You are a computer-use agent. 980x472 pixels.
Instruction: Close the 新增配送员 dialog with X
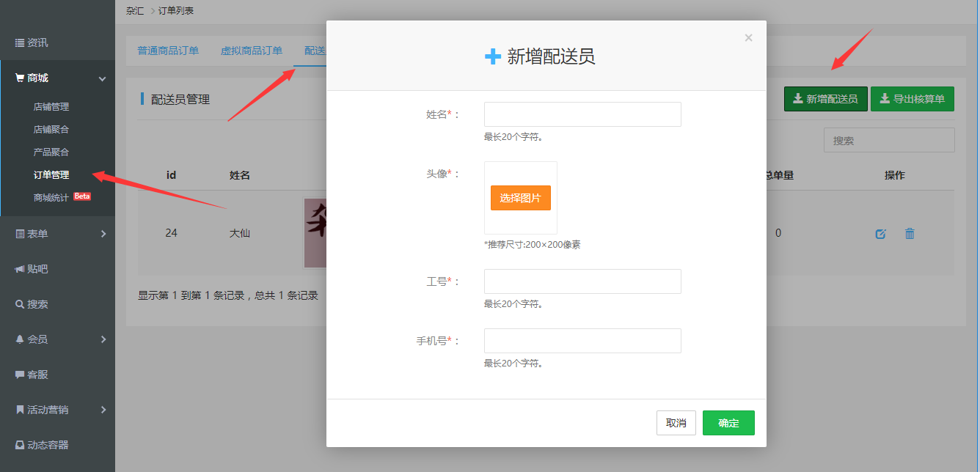point(748,38)
